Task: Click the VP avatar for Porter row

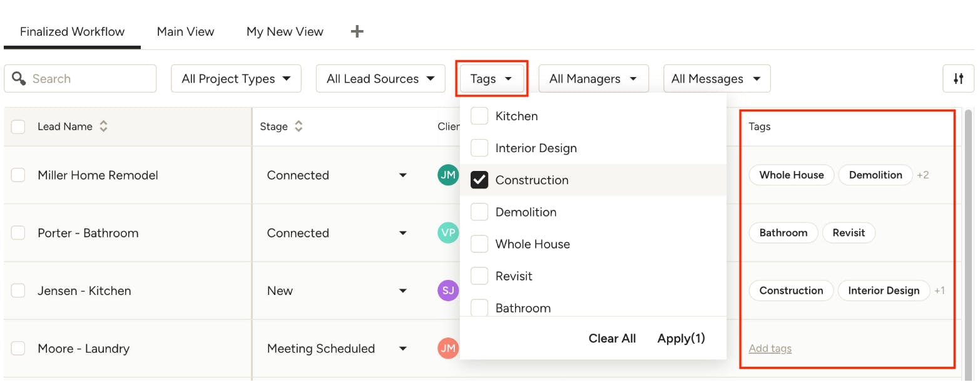Action: point(448,233)
